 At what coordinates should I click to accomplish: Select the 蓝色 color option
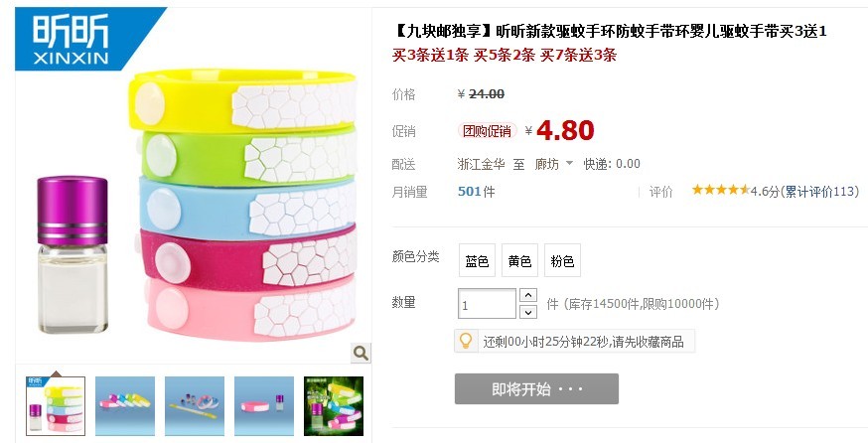click(477, 260)
